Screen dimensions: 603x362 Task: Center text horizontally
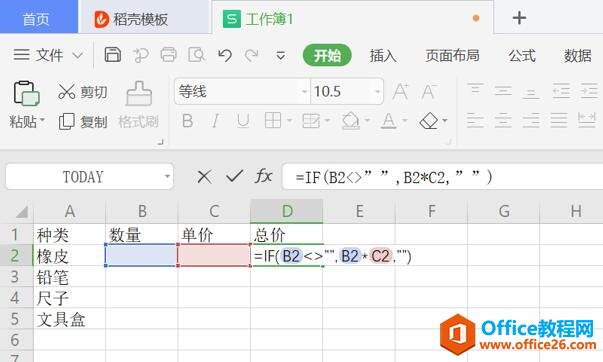point(503,120)
